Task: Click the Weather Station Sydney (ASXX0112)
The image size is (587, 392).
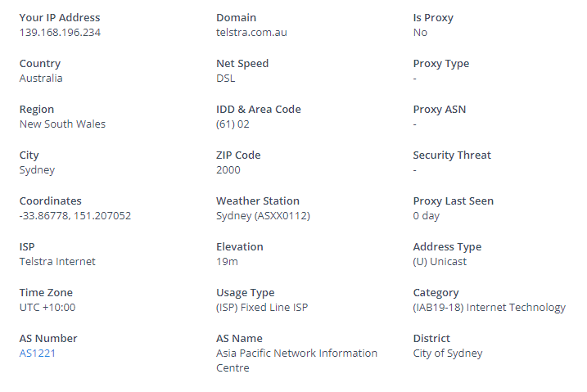Action: 263,216
